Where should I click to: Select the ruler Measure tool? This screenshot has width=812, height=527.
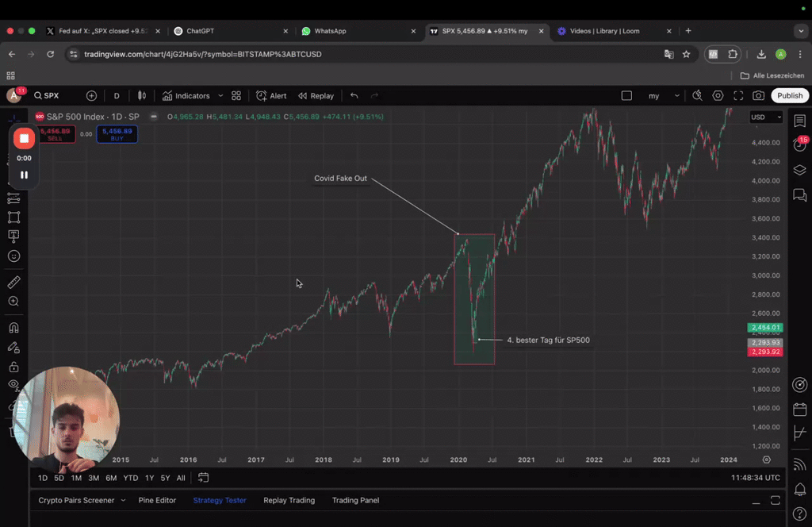tap(13, 282)
